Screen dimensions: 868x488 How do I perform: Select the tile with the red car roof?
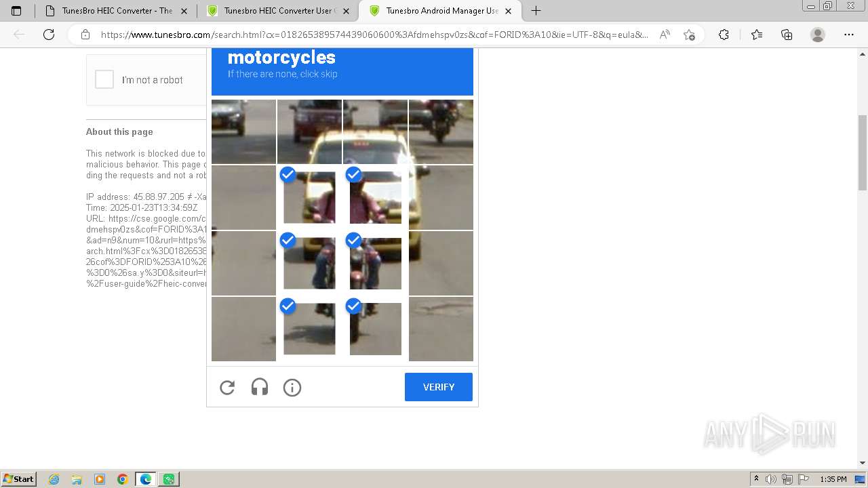click(x=309, y=131)
